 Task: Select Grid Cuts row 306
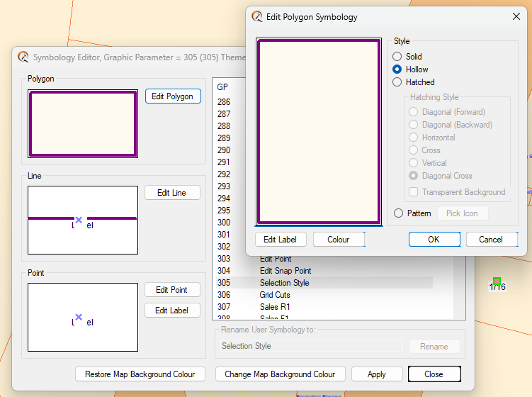(275, 295)
